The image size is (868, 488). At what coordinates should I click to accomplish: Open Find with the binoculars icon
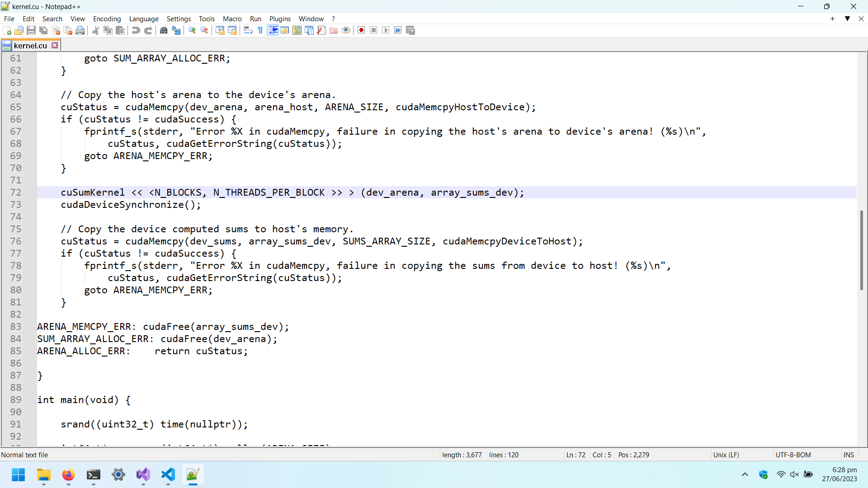click(164, 30)
